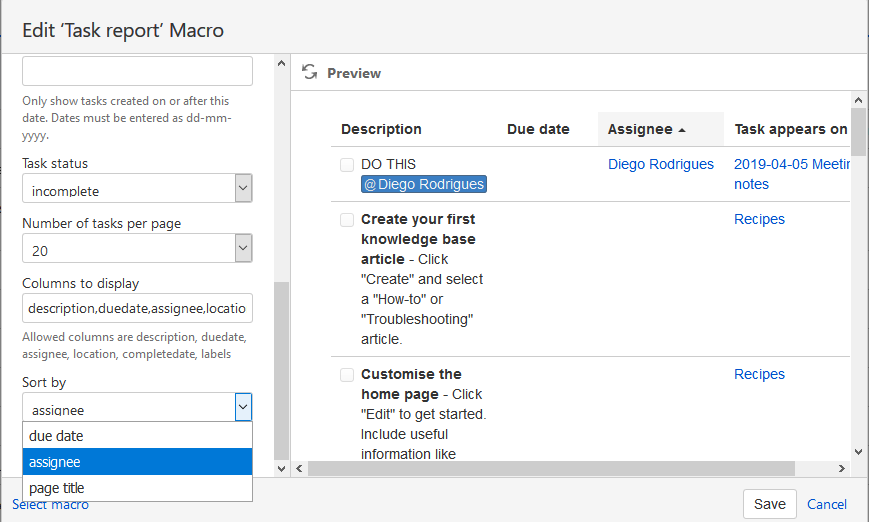This screenshot has height=522, width=869.
Task: Tick the DO THIS task checkbox
Action: [347, 165]
